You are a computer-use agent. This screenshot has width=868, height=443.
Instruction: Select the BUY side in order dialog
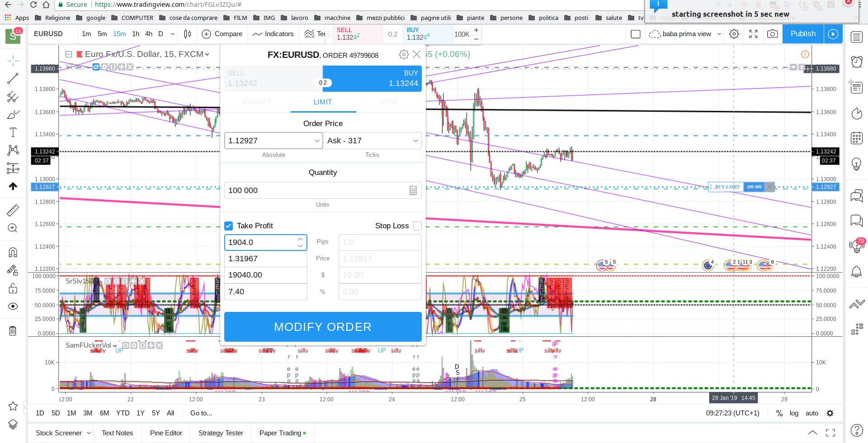372,79
